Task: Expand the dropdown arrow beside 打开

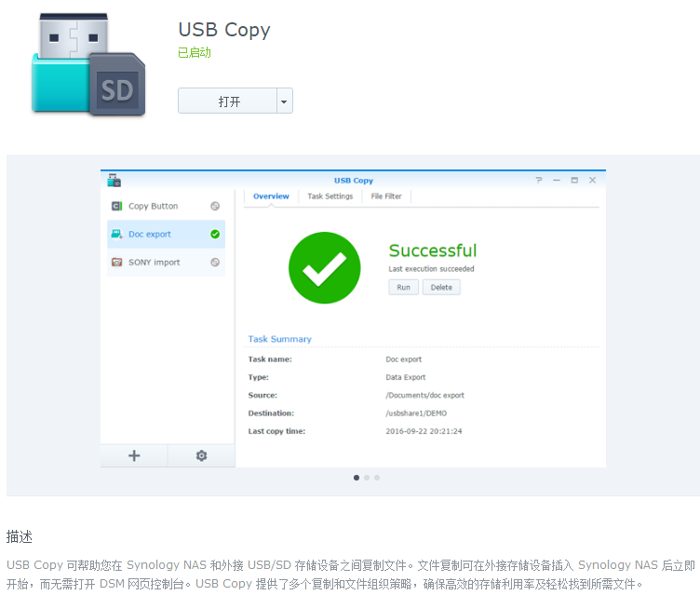Action: 285,101
